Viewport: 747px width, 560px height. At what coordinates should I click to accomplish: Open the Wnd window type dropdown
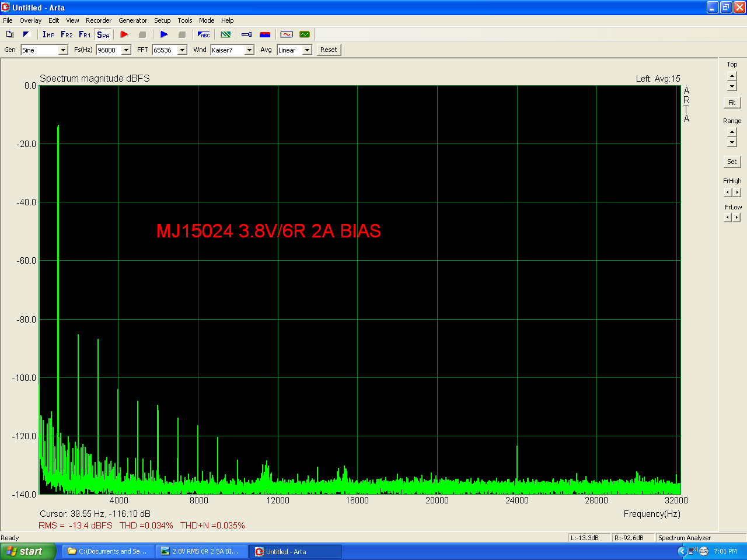point(249,50)
